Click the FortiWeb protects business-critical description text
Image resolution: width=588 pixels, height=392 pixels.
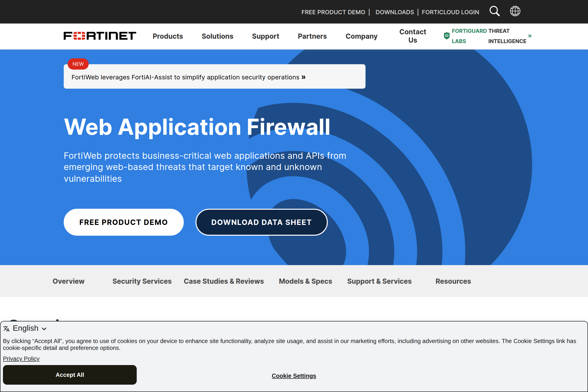(x=205, y=167)
